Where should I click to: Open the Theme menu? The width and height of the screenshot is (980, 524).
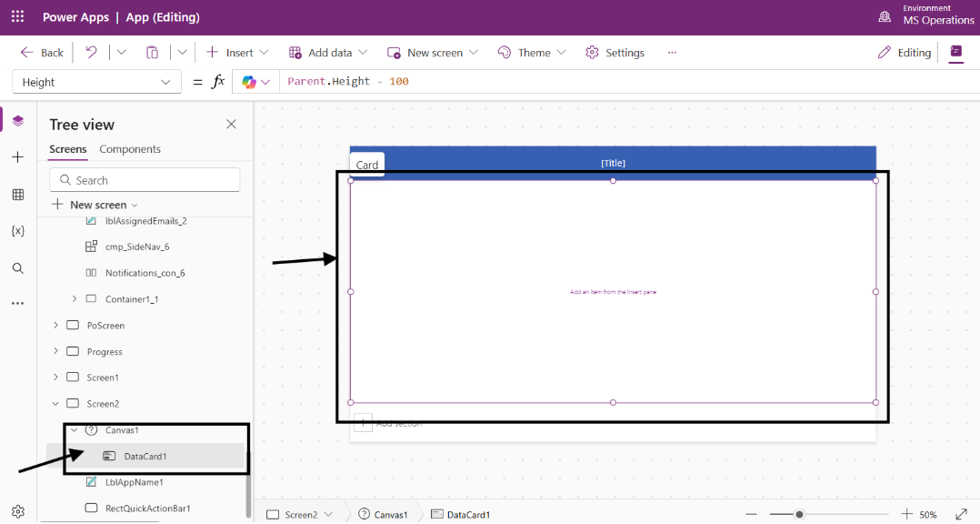[531, 52]
